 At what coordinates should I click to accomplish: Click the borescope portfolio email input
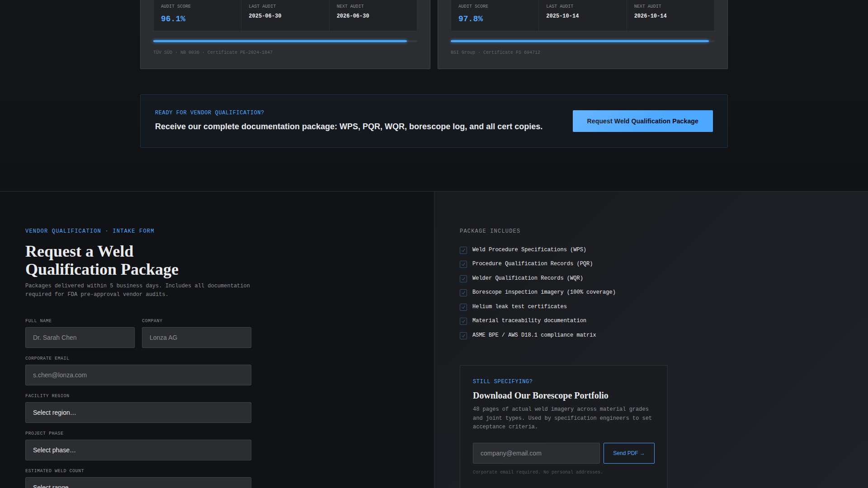coord(536,453)
